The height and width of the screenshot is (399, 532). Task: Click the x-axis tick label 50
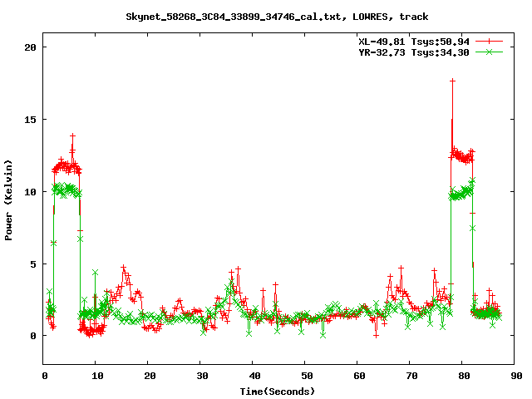pos(307,376)
